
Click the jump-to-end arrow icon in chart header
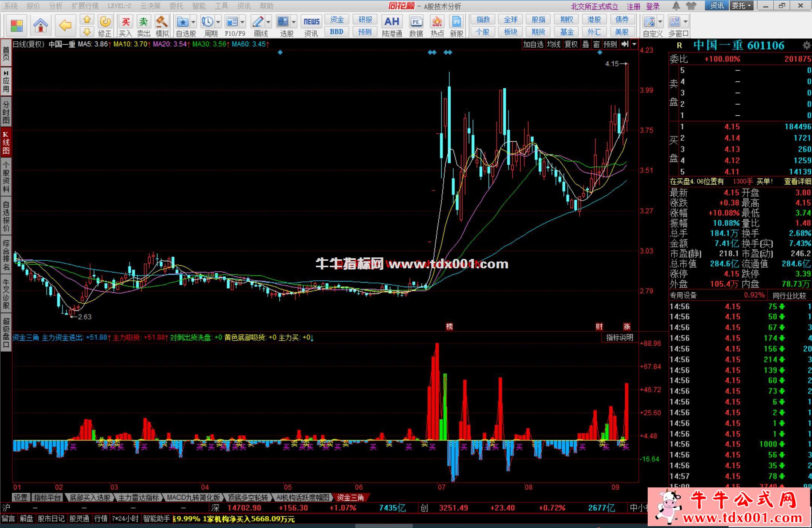(624, 44)
